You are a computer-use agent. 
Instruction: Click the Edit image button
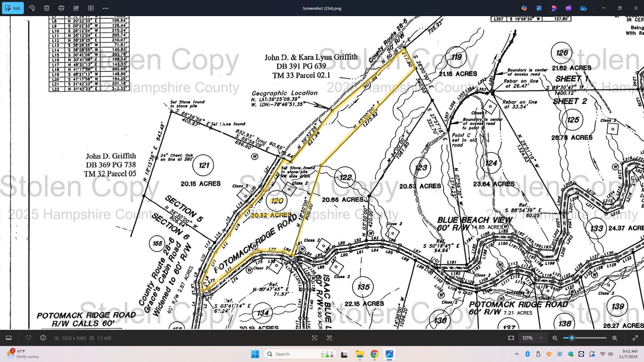click(x=13, y=8)
